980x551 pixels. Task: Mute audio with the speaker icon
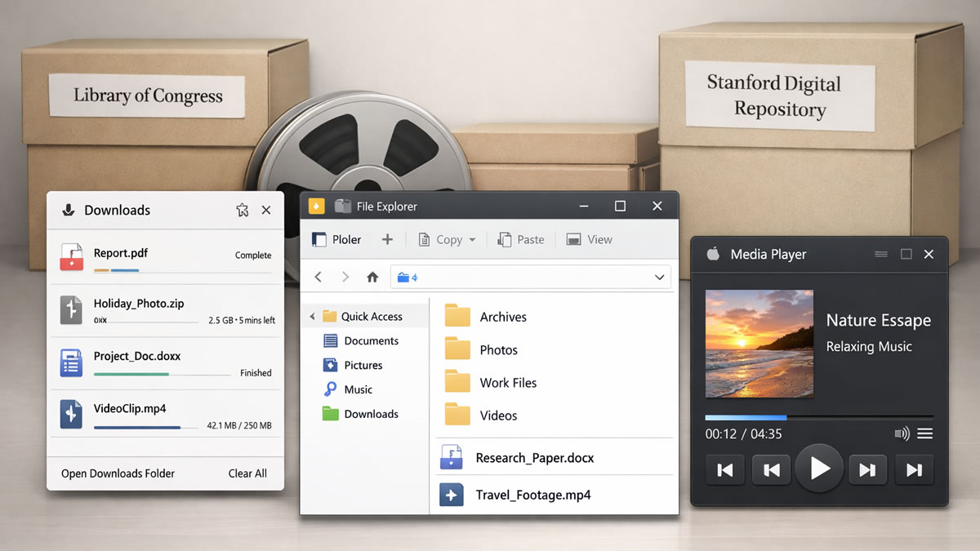click(902, 434)
